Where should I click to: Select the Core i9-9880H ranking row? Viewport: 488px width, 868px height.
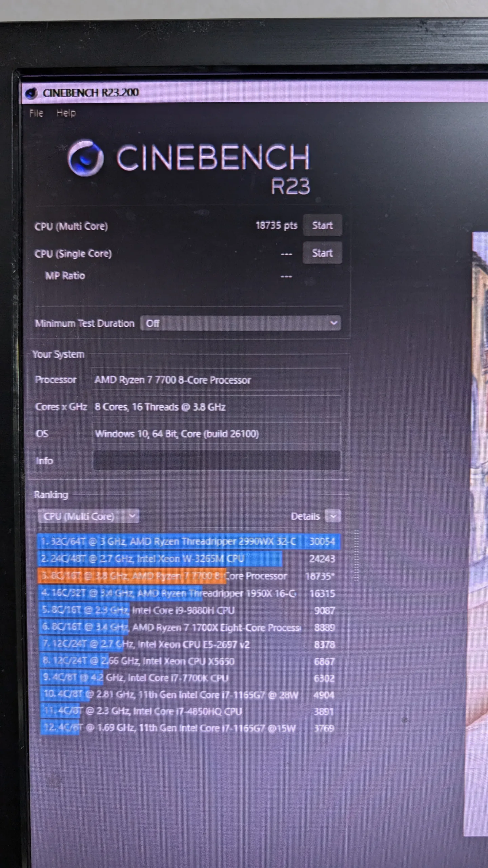pyautogui.click(x=188, y=610)
